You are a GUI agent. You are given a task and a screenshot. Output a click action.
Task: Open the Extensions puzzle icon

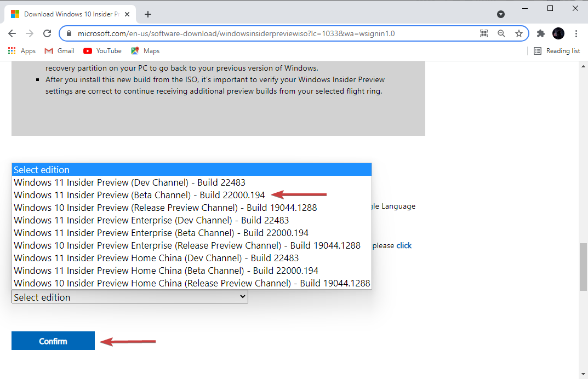click(541, 34)
